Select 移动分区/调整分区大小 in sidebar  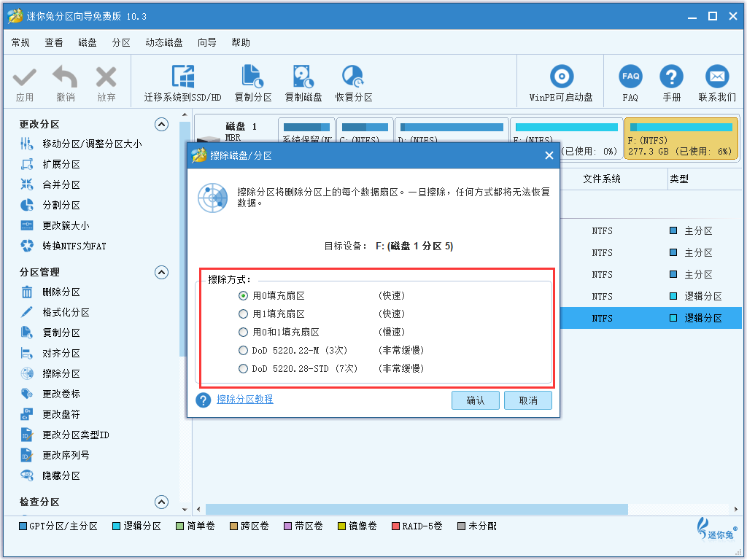coord(81,144)
